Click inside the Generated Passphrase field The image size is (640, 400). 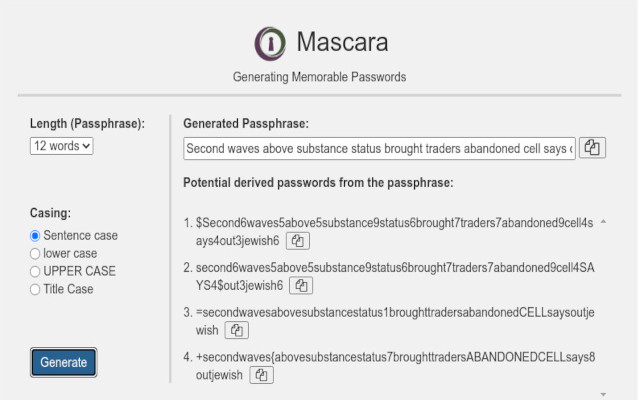[379, 148]
